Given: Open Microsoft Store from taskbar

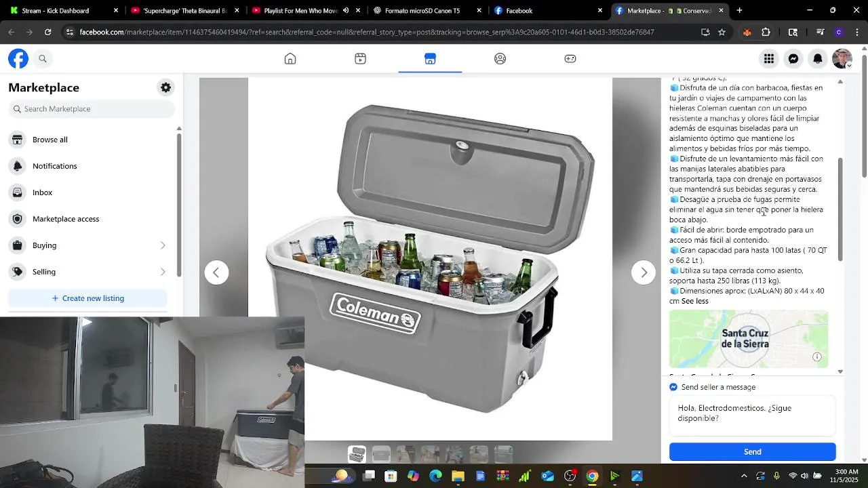Looking at the screenshot, I should tap(391, 476).
